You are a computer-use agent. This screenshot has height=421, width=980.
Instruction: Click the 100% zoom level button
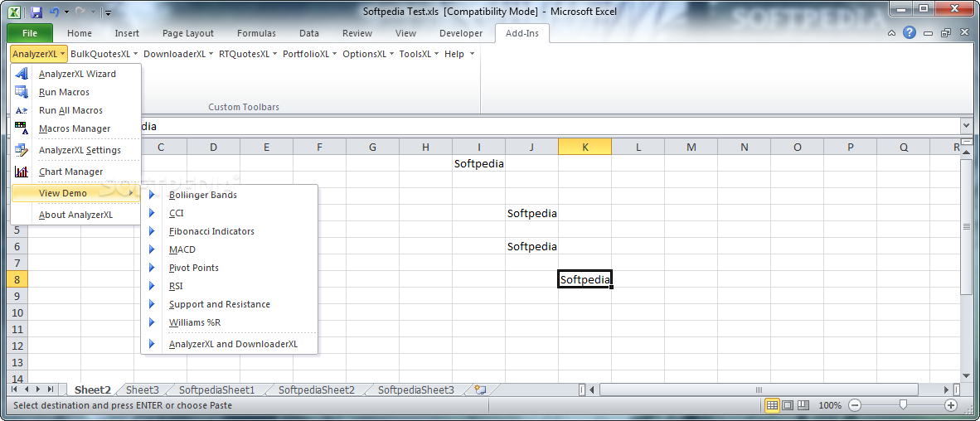coord(829,405)
